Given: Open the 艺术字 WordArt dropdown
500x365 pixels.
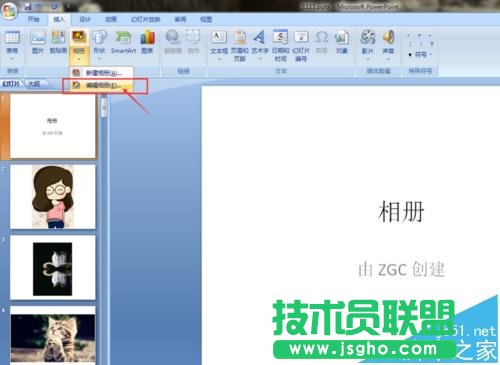Looking at the screenshot, I should (x=260, y=59).
